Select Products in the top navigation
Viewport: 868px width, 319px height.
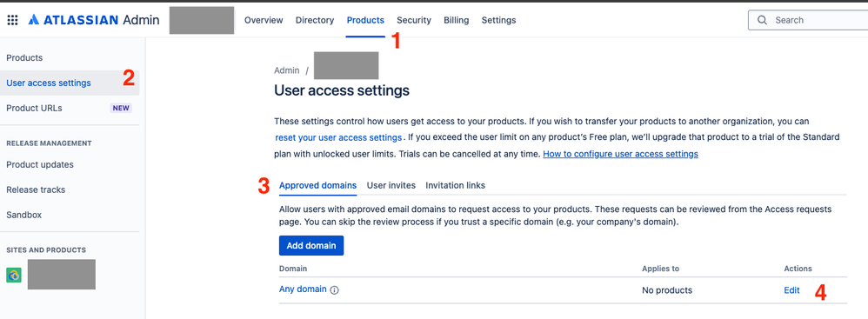coord(365,20)
